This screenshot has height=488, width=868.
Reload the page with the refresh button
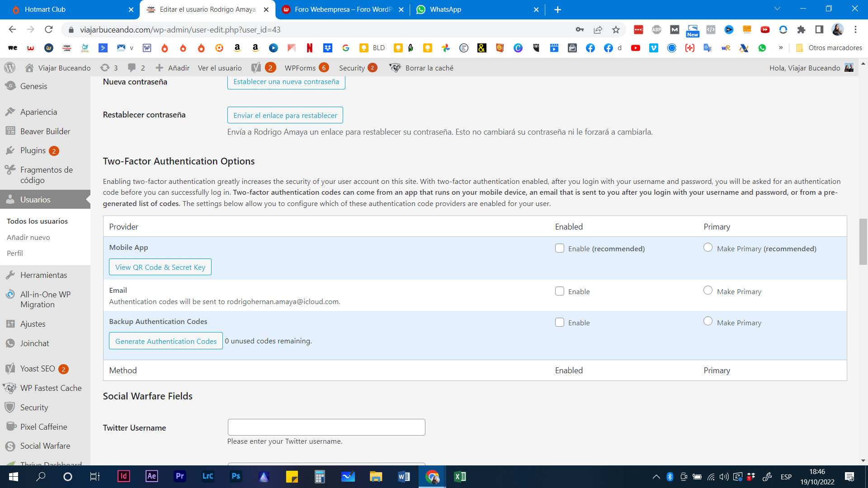(49, 30)
